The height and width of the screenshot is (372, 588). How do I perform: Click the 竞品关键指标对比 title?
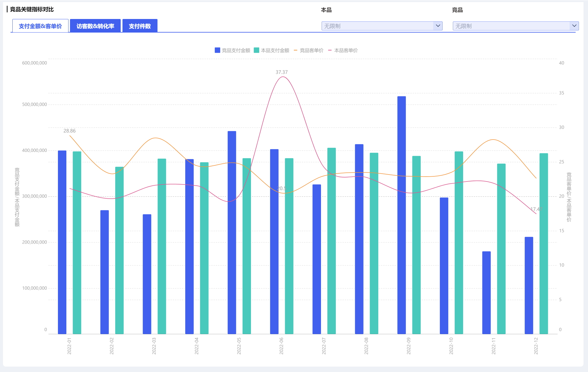coord(32,9)
